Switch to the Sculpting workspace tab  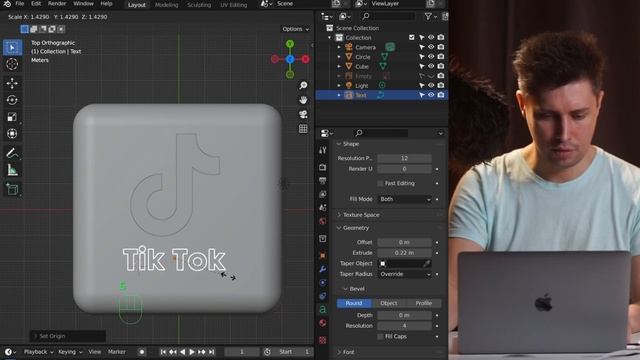click(x=199, y=5)
